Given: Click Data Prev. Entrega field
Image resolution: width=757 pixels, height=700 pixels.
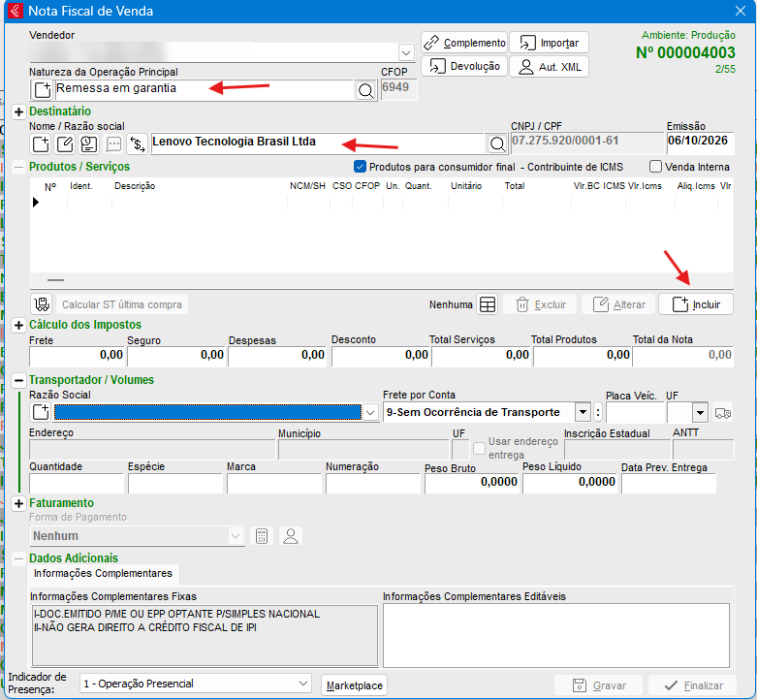Looking at the screenshot, I should pos(669,483).
